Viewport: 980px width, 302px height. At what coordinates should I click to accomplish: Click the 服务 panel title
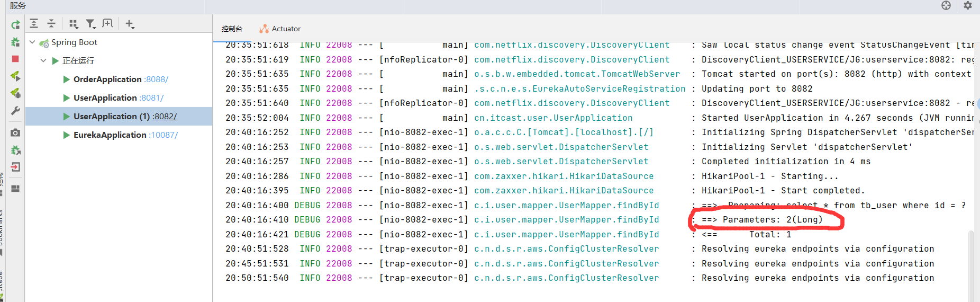click(18, 5)
